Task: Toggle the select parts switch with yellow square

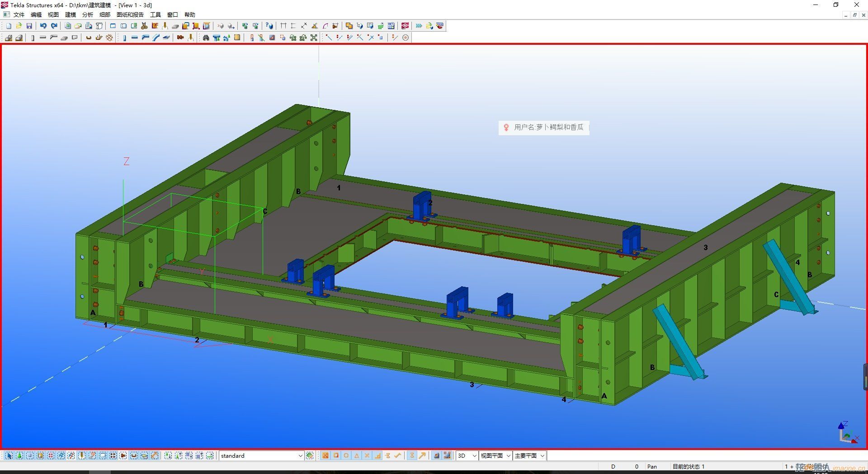Action: 41,455
